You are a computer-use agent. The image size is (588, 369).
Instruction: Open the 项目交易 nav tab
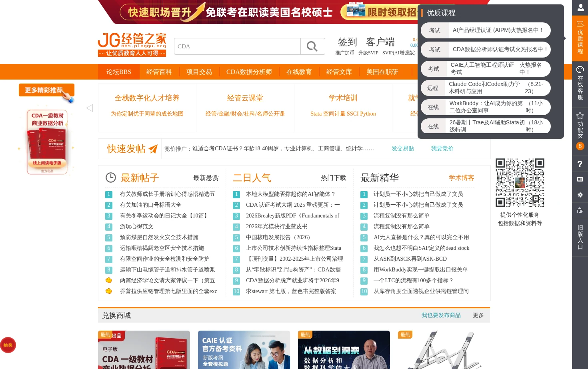coord(199,72)
